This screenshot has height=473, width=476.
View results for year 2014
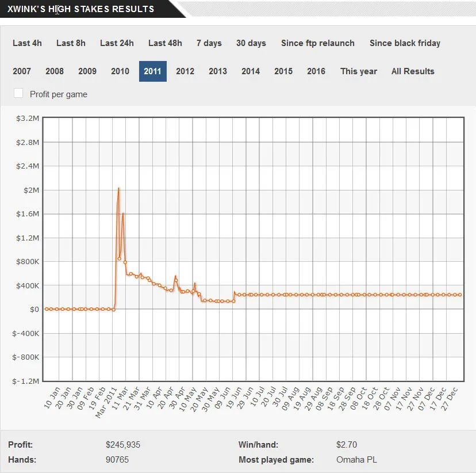251,71
